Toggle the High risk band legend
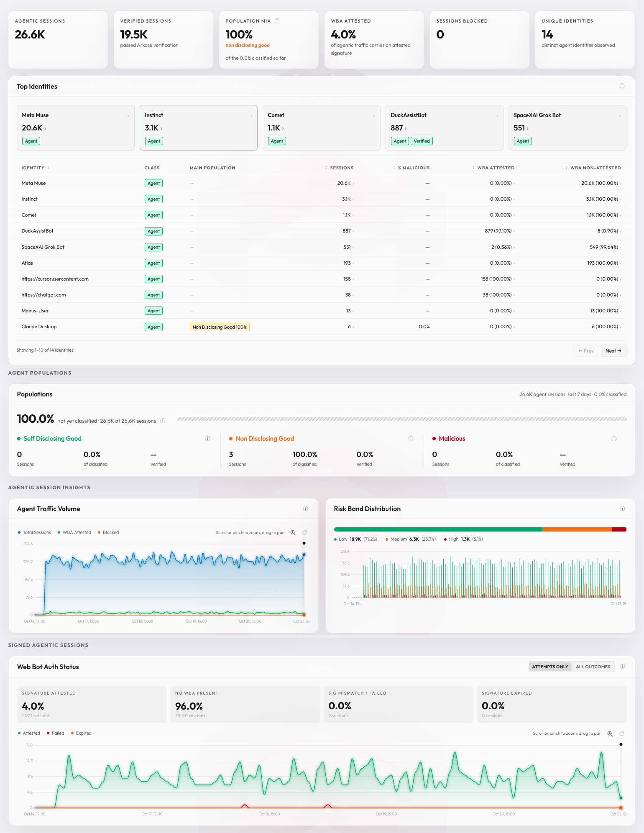Screen dimensions: 644x833 [x=463, y=539]
